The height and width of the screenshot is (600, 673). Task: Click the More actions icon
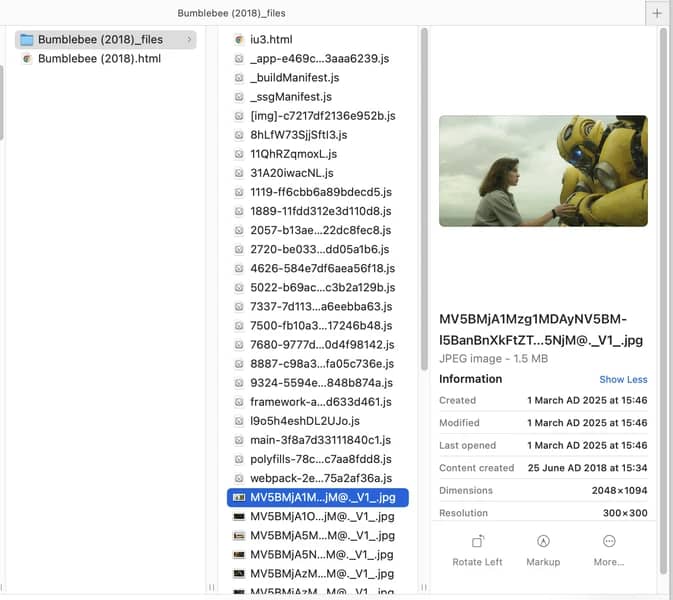(609, 541)
